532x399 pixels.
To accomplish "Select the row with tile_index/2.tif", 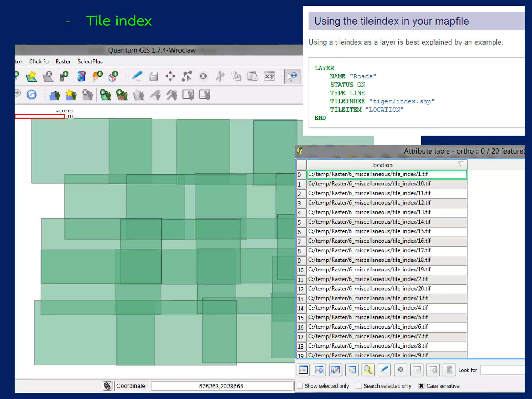I will coord(387,279).
